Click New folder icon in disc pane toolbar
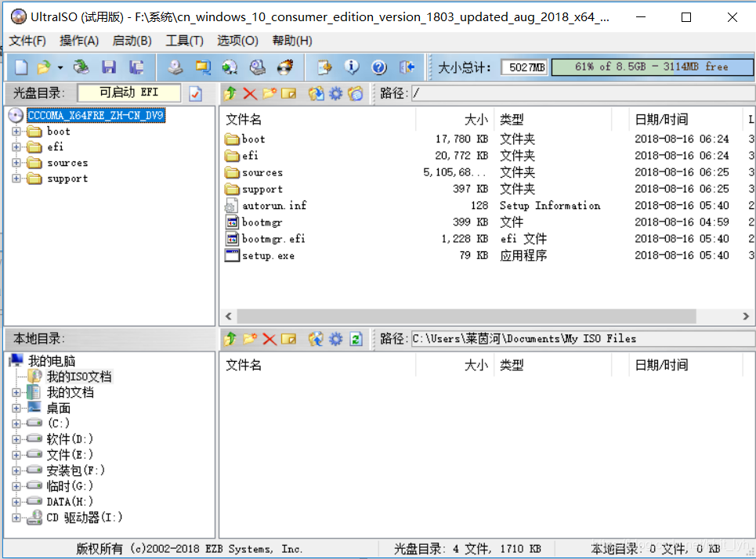The image size is (756, 559). tap(269, 93)
